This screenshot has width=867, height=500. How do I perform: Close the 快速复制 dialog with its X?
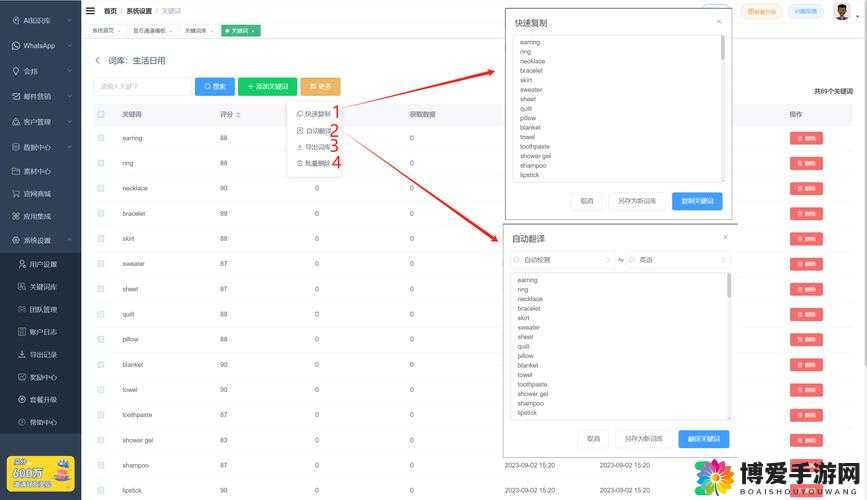click(719, 22)
